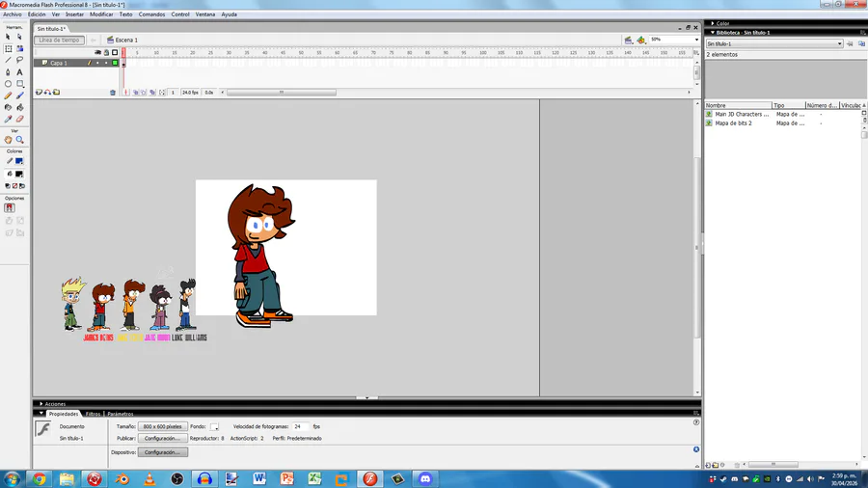This screenshot has width=868, height=488.
Task: Toggle visibility dot of Capa 1
Action: 97,63
